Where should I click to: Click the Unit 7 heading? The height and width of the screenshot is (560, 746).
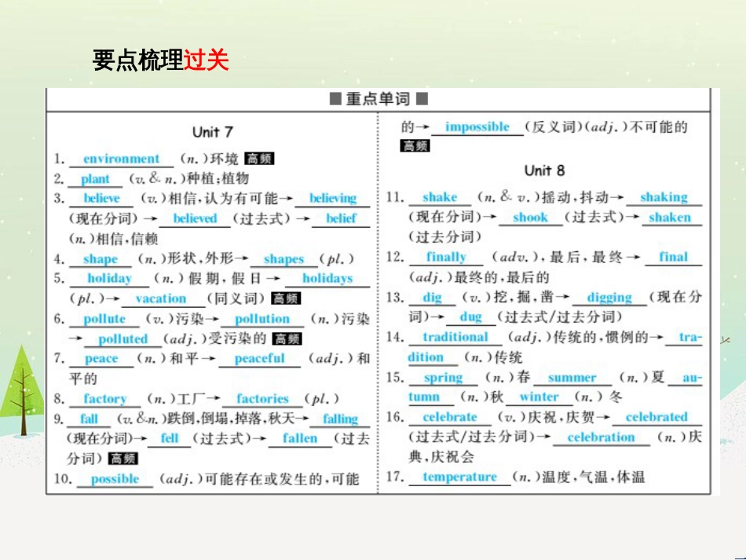click(x=213, y=132)
